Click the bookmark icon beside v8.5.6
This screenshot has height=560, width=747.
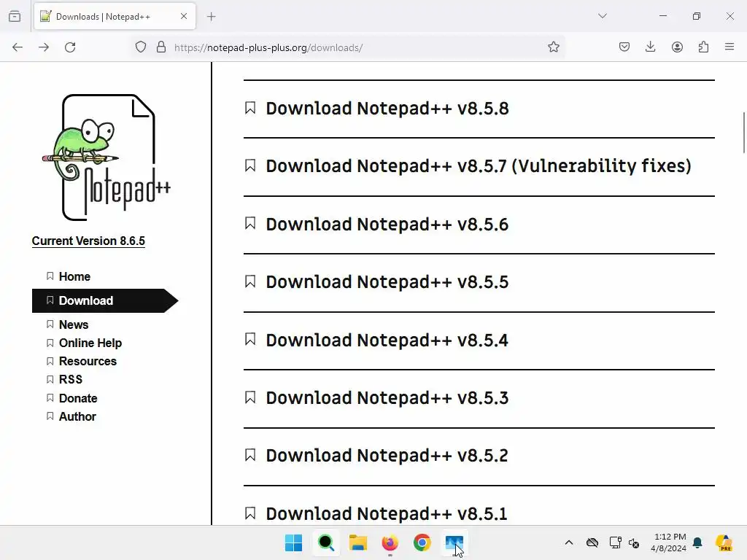click(250, 223)
